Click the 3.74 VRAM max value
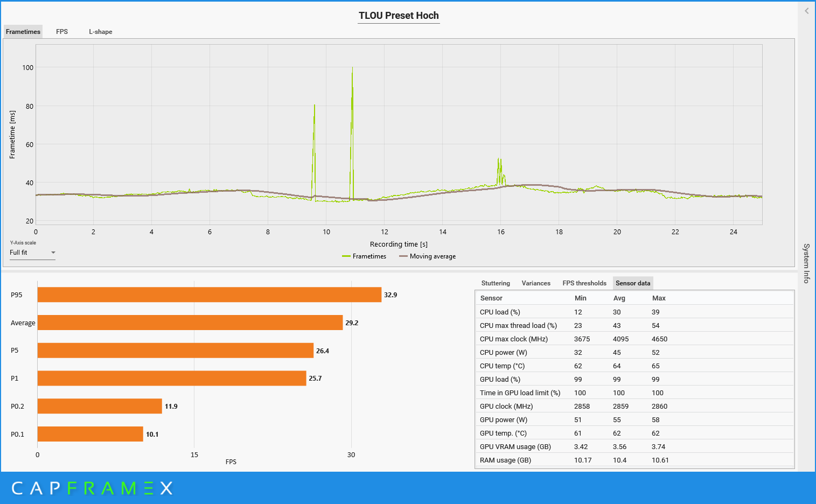The width and height of the screenshot is (816, 504). [x=658, y=447]
